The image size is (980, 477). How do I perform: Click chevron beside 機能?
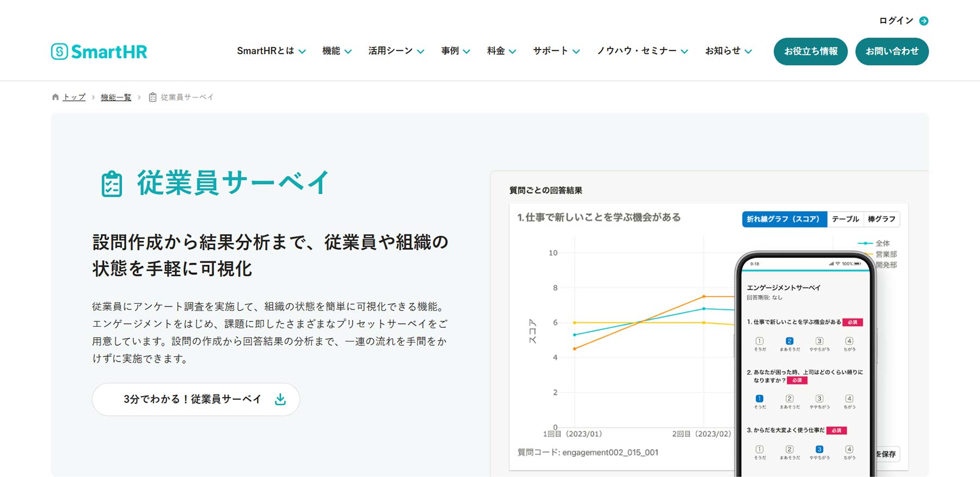tap(348, 52)
